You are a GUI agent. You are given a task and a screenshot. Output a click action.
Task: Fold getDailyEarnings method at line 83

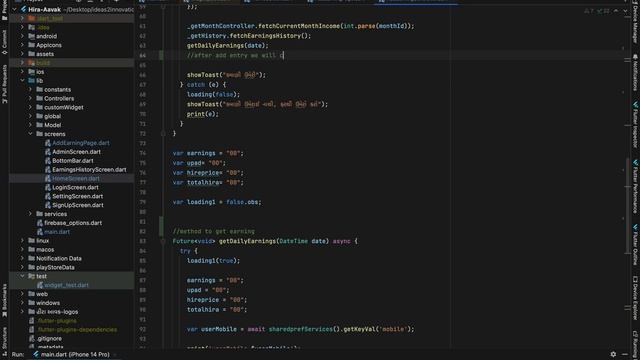(x=163, y=241)
